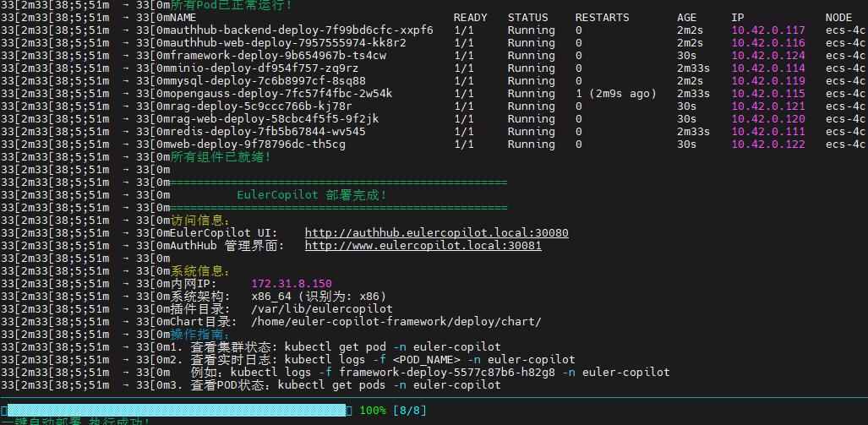Click pod name mysql-deploy-7c6b8997cf-8sq88
The height and width of the screenshot is (425, 868).
(268, 81)
